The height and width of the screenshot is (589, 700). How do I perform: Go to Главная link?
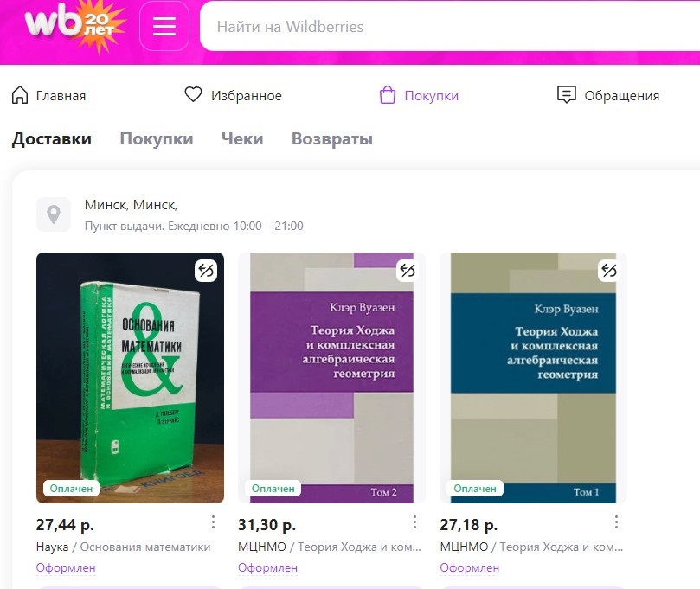click(61, 95)
